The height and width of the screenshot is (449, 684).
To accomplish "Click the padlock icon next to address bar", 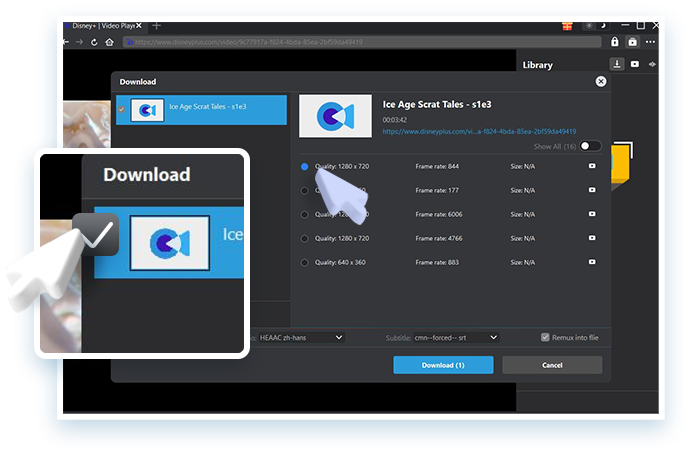I will tap(615, 41).
